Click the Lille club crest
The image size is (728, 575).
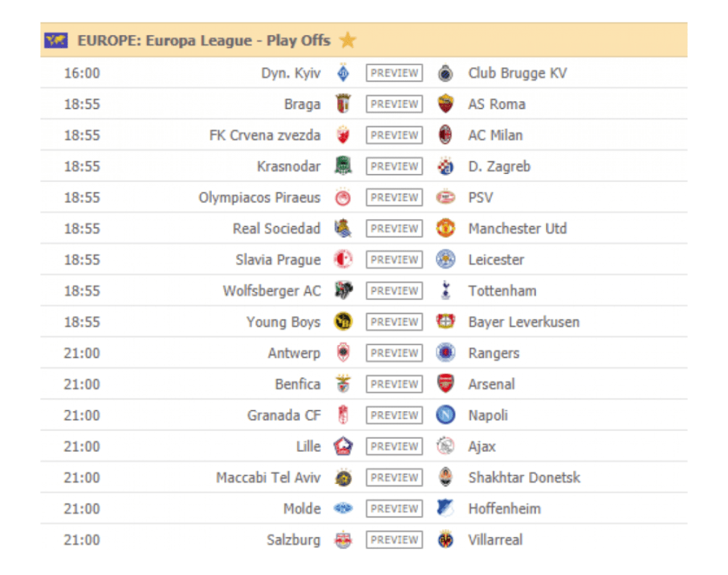tap(343, 446)
